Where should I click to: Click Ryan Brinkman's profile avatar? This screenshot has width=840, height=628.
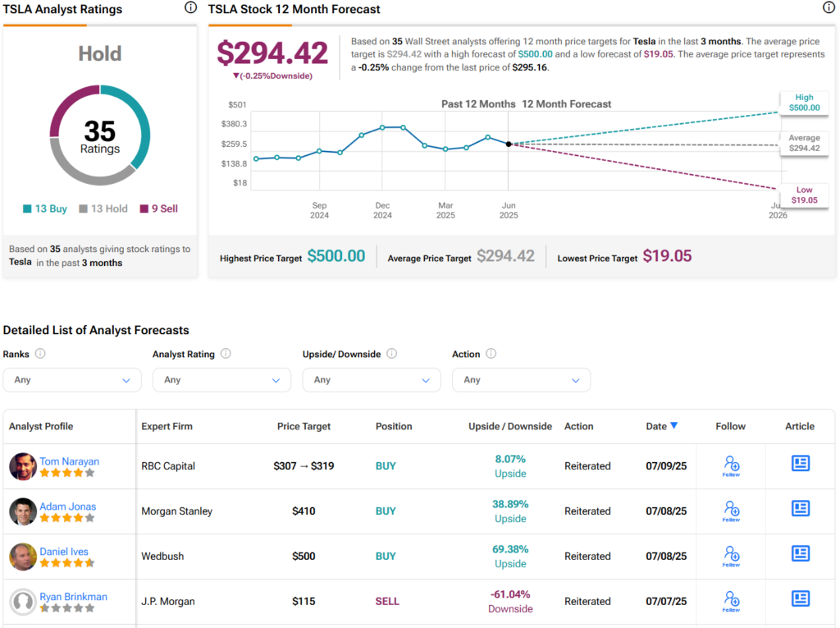pyautogui.click(x=22, y=602)
